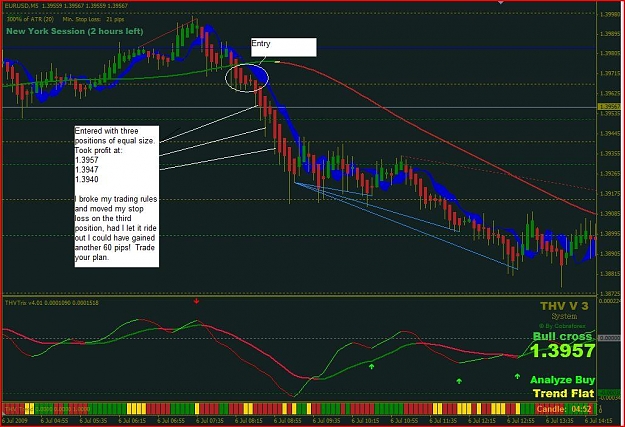Click the "6 Jul 14:15" time axis label
This screenshot has width=625, height=427.
coord(597,421)
